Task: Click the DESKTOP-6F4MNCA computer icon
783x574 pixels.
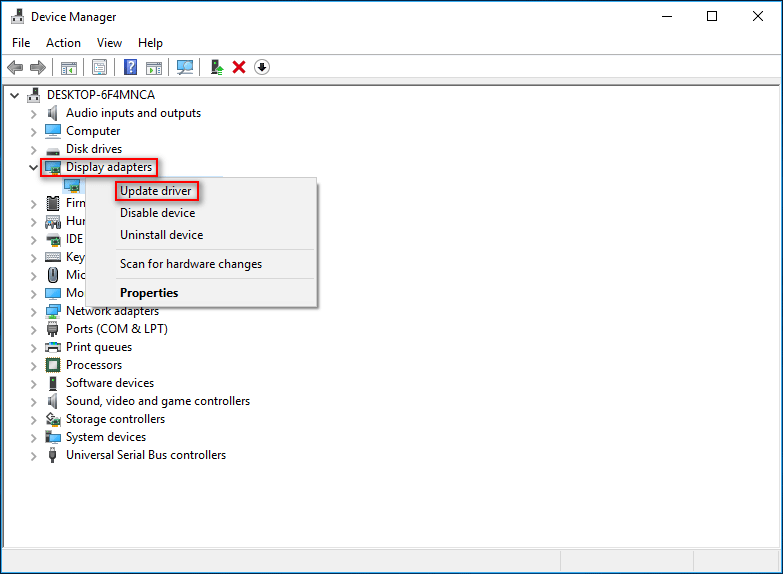Action: 34,94
